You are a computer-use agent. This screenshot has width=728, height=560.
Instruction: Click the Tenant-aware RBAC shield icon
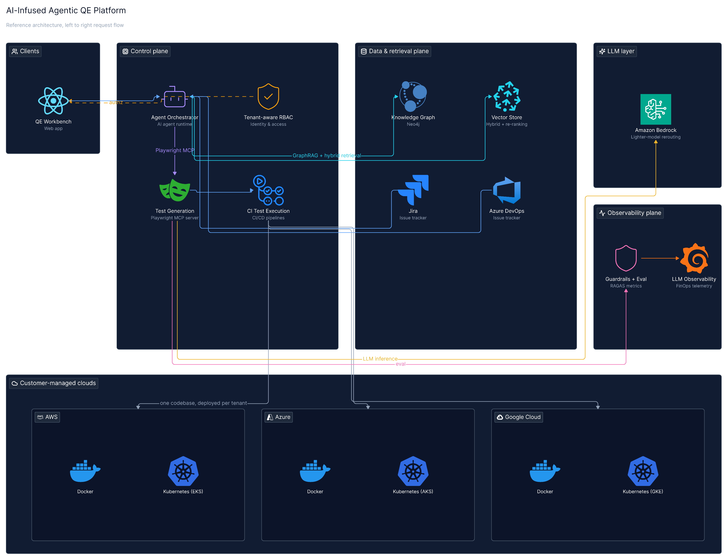coord(268,97)
